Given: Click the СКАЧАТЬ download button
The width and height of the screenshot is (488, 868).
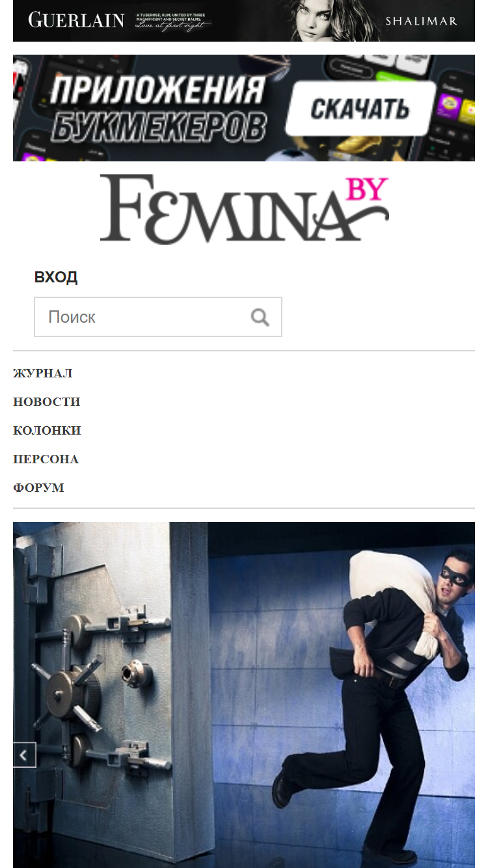Looking at the screenshot, I should click(x=360, y=109).
